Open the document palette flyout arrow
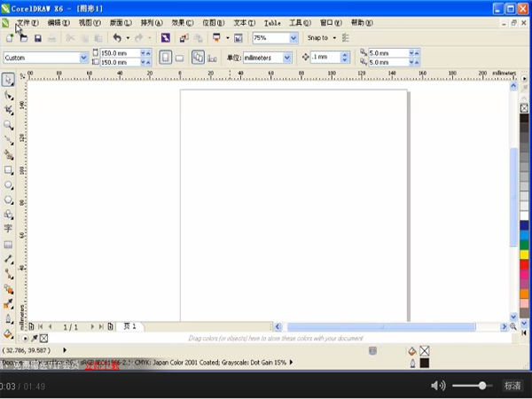 (x=25, y=339)
